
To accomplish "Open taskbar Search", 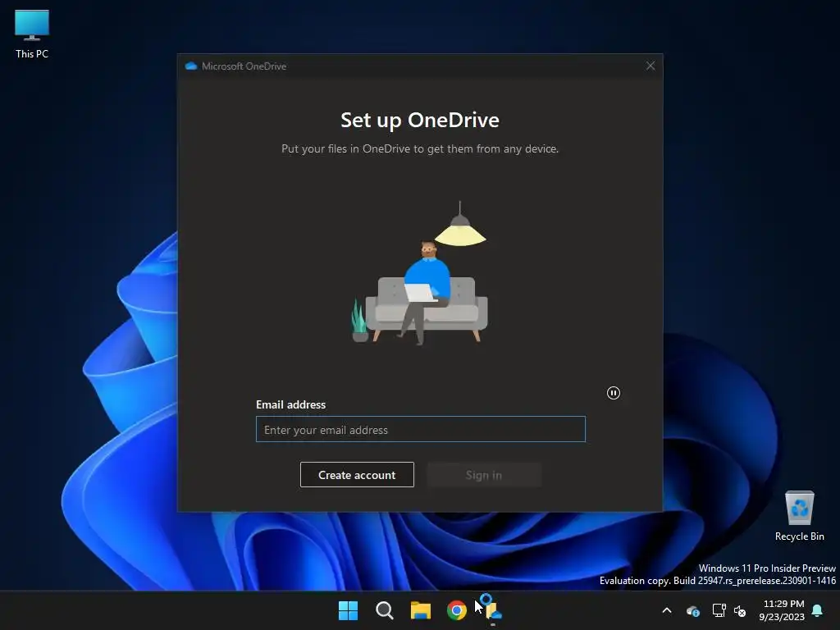I will tap(384, 610).
